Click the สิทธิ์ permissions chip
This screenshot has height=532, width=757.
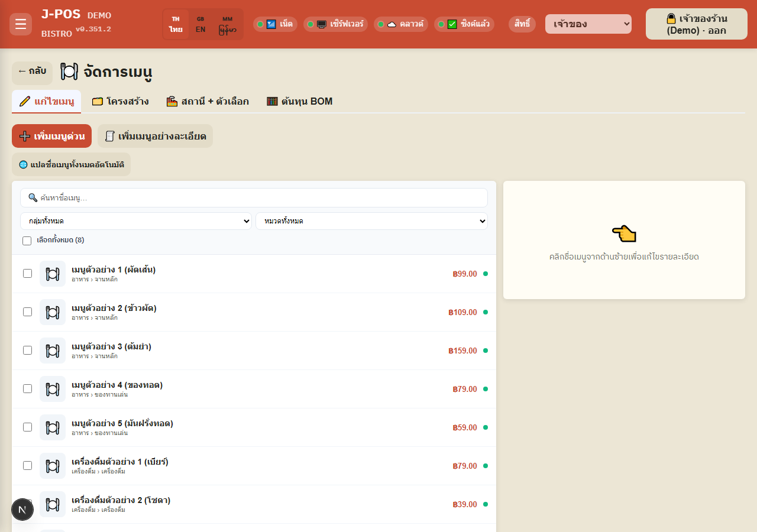click(522, 24)
